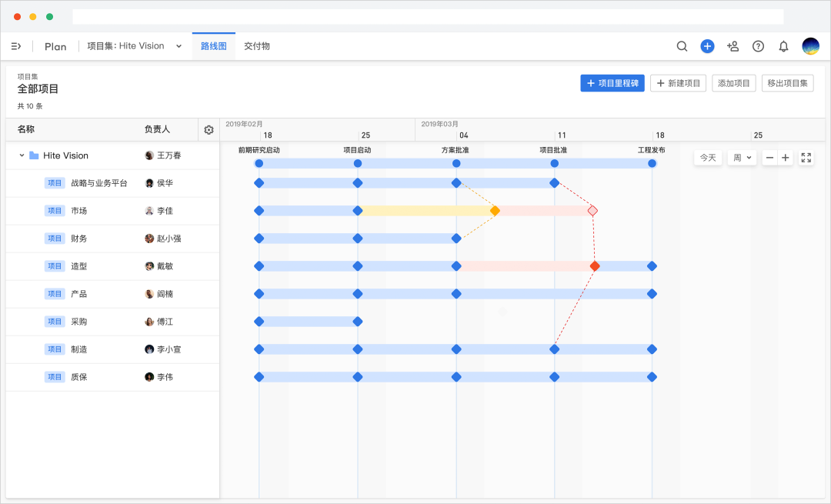This screenshot has height=504, width=831.
Task: Open the help question mark icon
Action: (759, 46)
